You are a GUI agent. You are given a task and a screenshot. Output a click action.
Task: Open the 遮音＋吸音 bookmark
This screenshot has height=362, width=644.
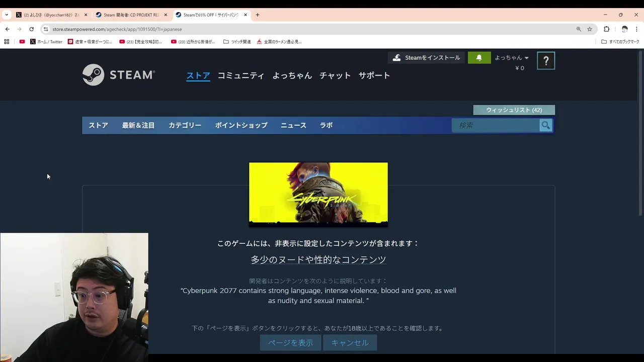[x=90, y=42]
